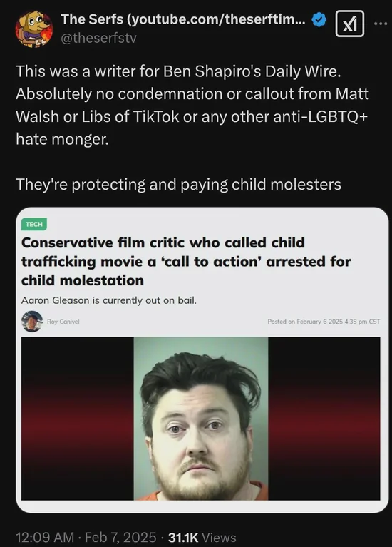
Task: Open the 31.1K Views count
Action: point(202,537)
